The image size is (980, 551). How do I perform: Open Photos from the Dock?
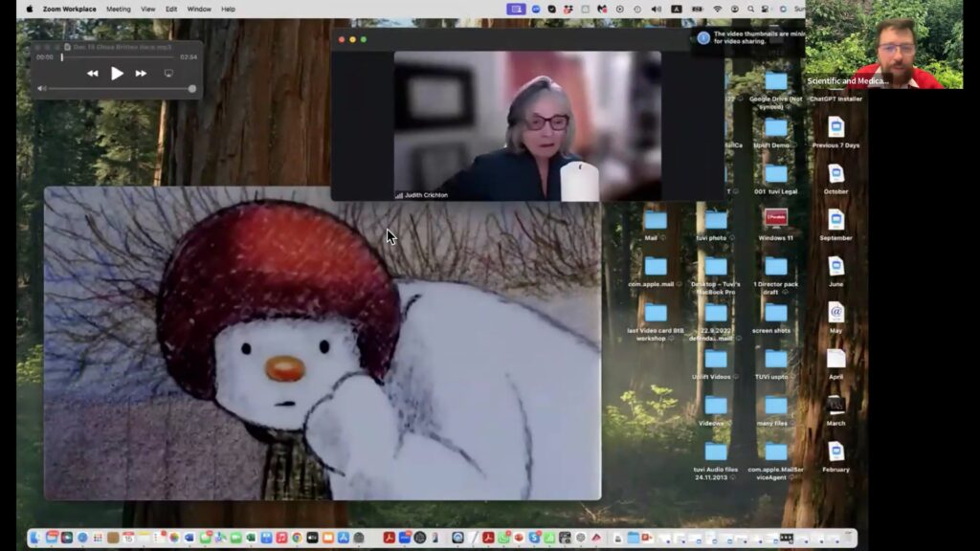click(x=174, y=538)
